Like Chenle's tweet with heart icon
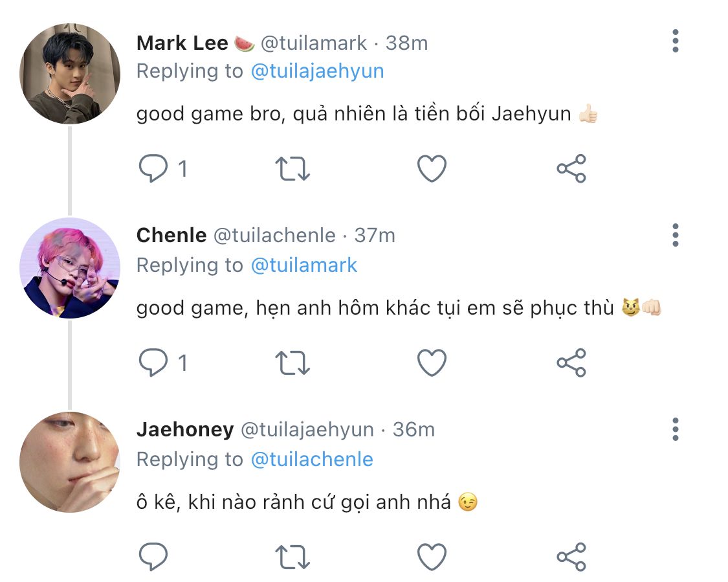Viewport: 728px width, 582px height. (432, 363)
